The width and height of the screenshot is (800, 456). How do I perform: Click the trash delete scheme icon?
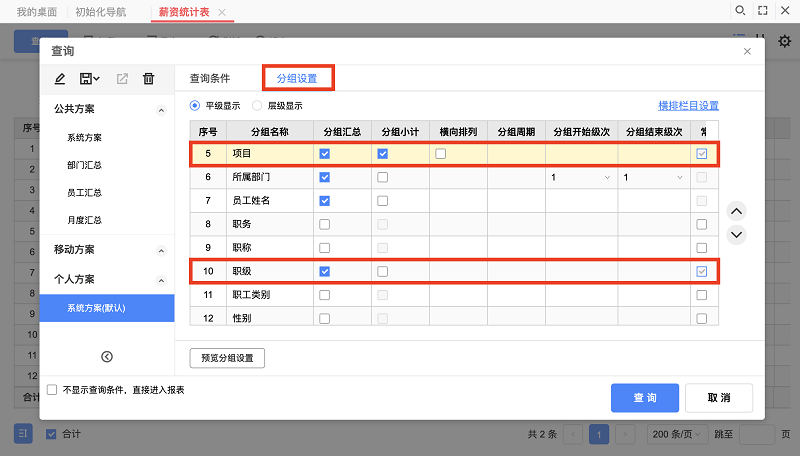(148, 79)
